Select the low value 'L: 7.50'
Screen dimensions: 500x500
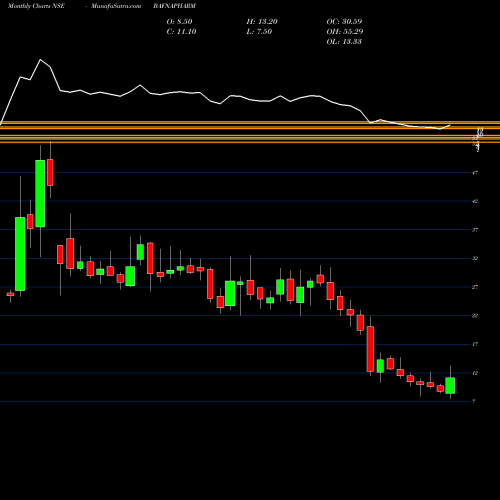tap(259, 31)
